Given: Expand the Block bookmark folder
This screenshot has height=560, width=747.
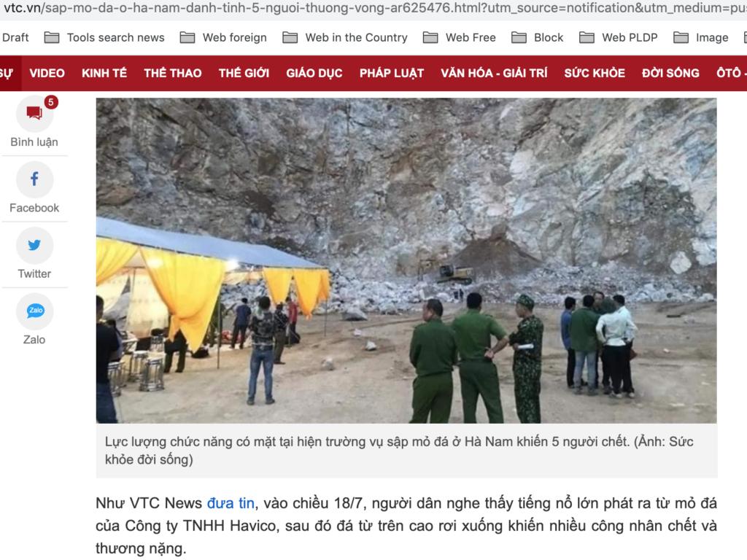Looking at the screenshot, I should coord(538,38).
